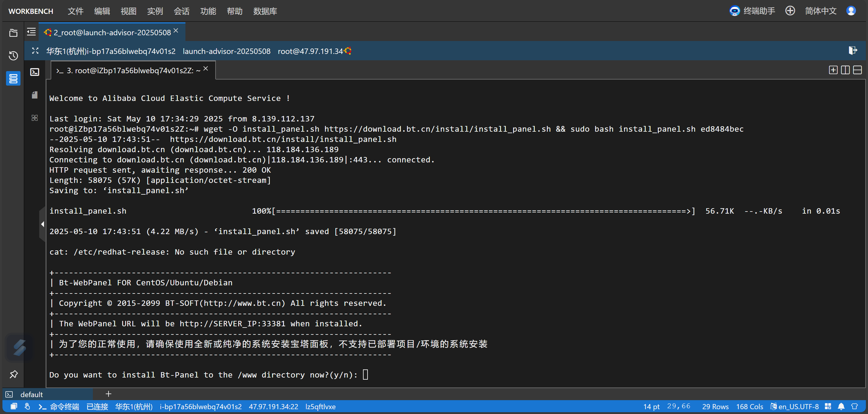This screenshot has width=868, height=414.
Task: Click the pin icon at bottom left
Action: (x=14, y=374)
